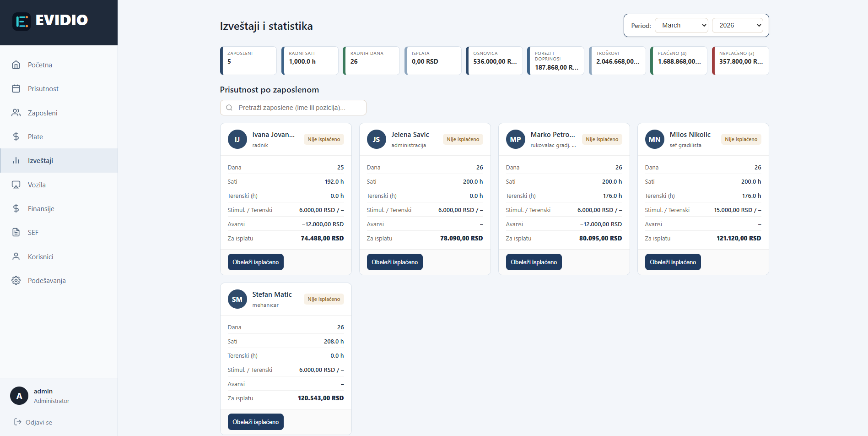The width and height of the screenshot is (868, 436).
Task: Open the SEF document icon
Action: point(16,232)
